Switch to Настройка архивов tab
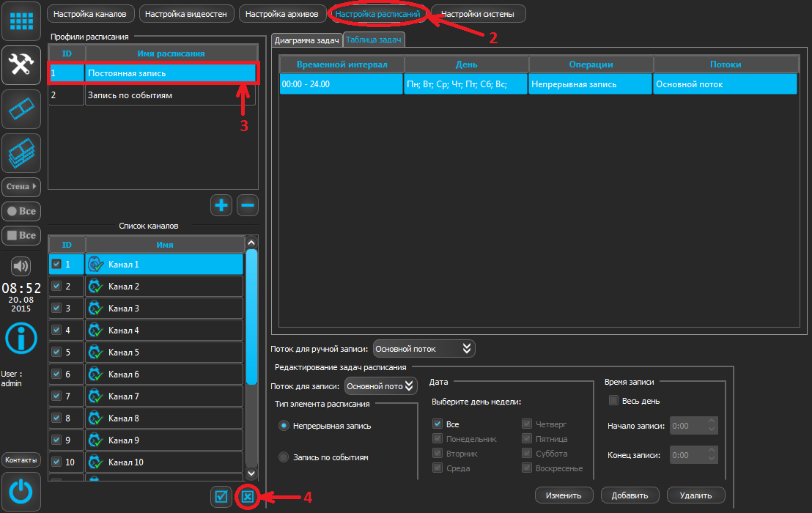This screenshot has height=513, width=812. click(x=283, y=14)
